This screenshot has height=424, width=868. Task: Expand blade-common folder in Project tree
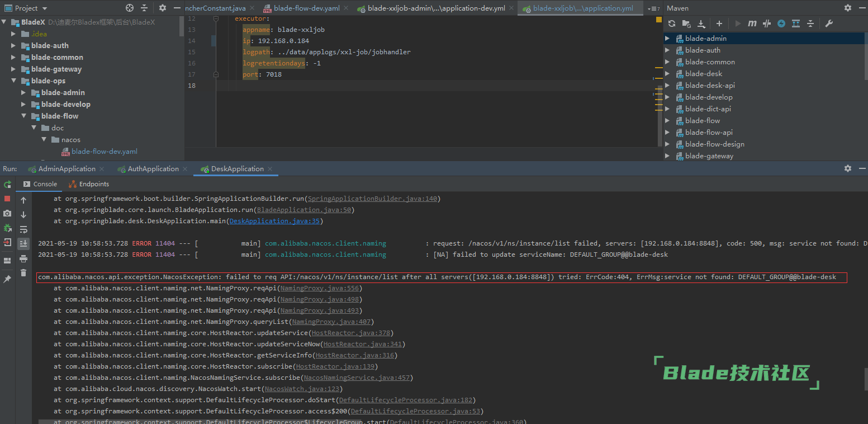(13, 57)
